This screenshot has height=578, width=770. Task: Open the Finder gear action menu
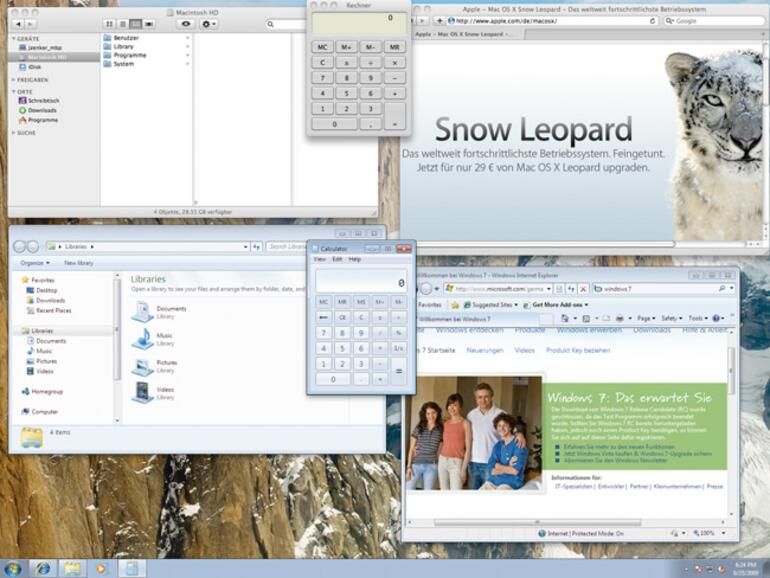pyautogui.click(x=209, y=24)
